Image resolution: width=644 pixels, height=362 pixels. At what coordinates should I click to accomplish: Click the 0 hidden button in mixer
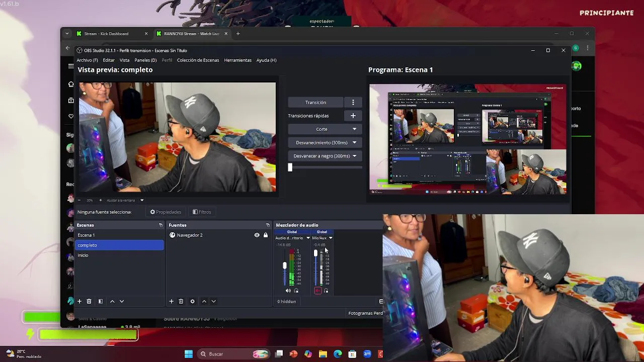(x=287, y=301)
